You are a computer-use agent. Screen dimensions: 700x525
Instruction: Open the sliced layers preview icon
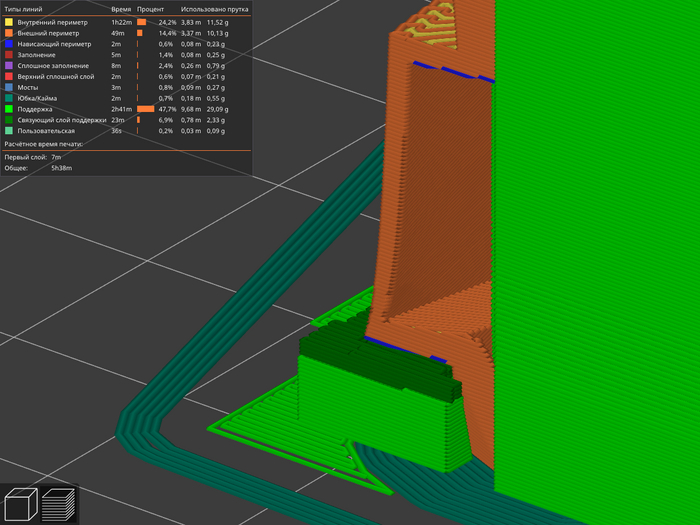click(x=60, y=504)
